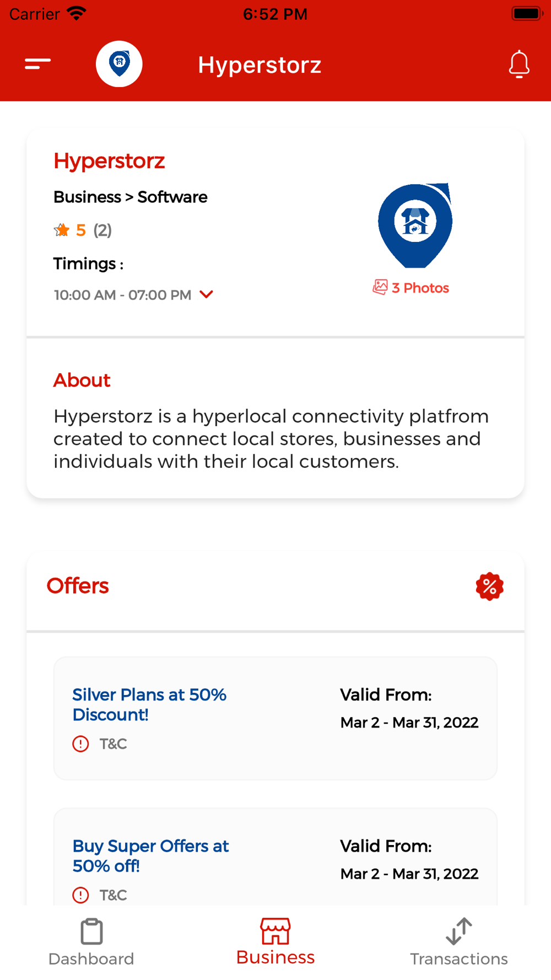Open Silver Plans at 50% Discount offer
Image resolution: width=551 pixels, height=980 pixels.
pos(149,704)
